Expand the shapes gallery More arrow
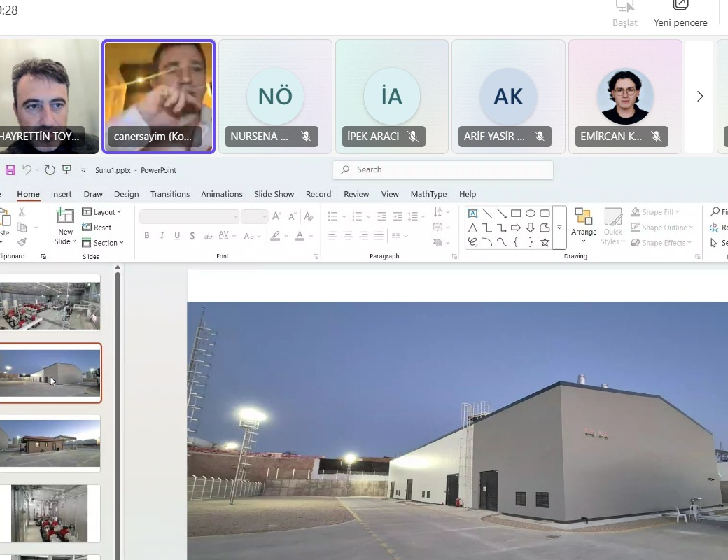Viewport: 728px width, 560px height. [x=559, y=228]
